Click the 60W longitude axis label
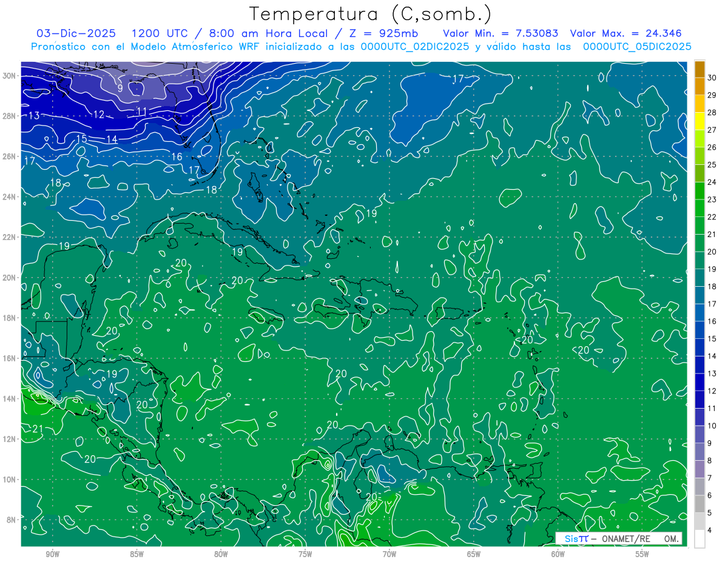This screenshot has width=728, height=562. [x=558, y=554]
